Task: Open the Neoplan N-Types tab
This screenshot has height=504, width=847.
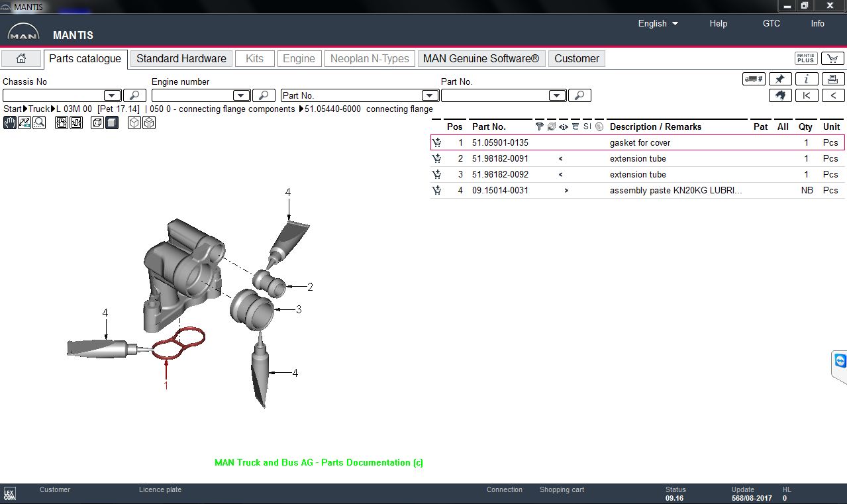Action: (x=370, y=58)
